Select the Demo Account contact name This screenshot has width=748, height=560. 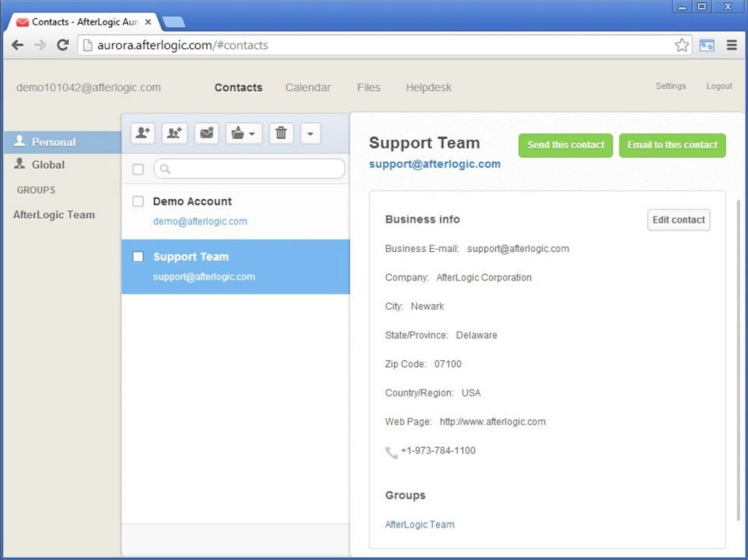192,201
